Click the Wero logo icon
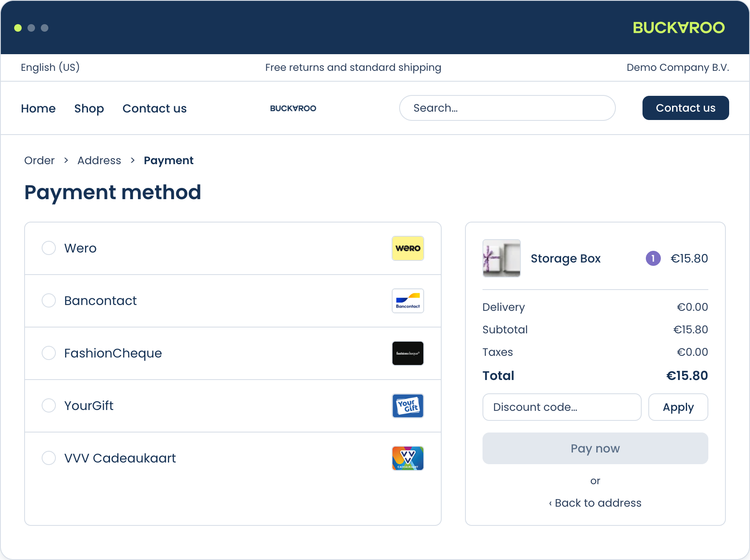The image size is (750, 560). point(408,248)
